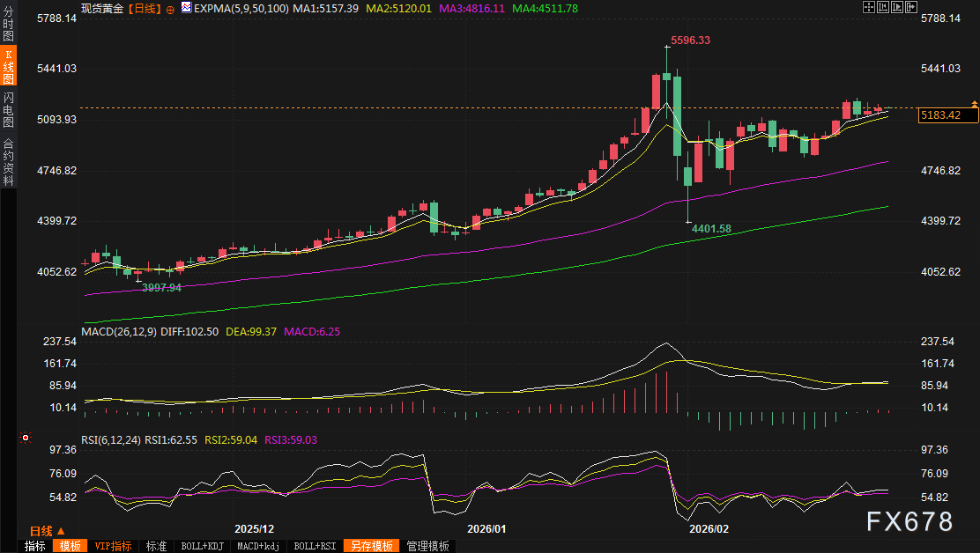The height and width of the screenshot is (553, 980).
Task: Click the scroll-to-start chart icon
Action: pyautogui.click(x=881, y=7)
